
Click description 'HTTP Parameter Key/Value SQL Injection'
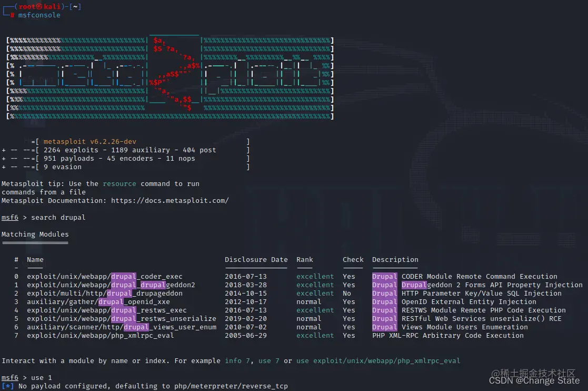coord(482,293)
